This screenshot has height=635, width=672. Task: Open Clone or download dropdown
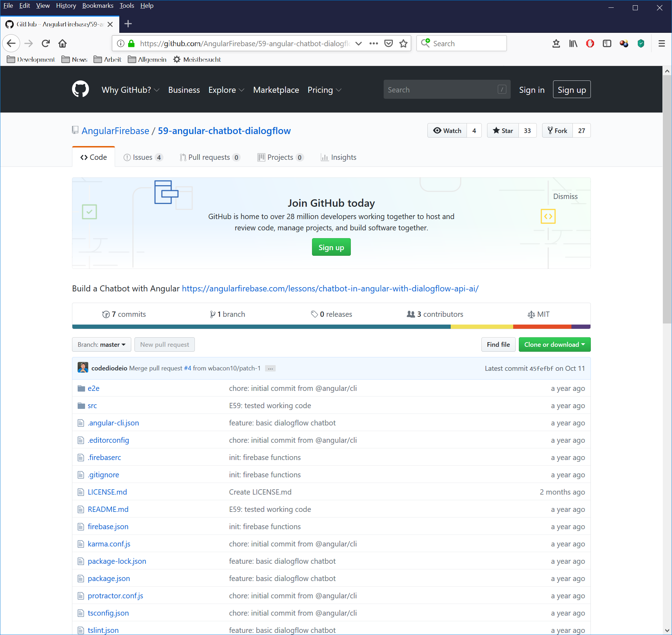[x=554, y=344]
